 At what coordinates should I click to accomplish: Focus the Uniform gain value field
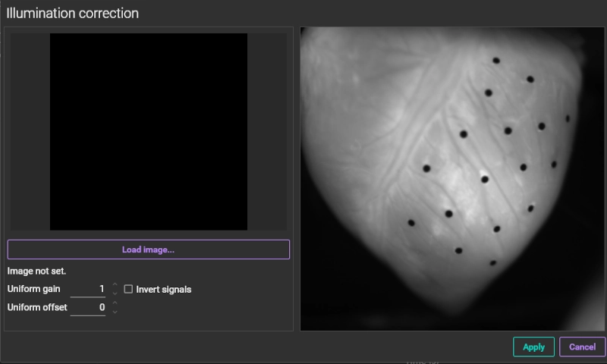coord(88,289)
